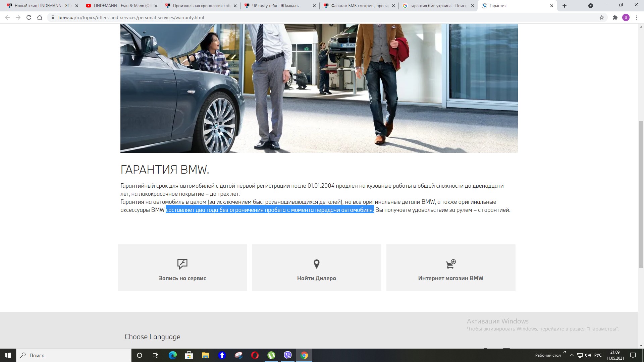Open the Windows Start menu
This screenshot has width=644, height=362.
(8, 355)
